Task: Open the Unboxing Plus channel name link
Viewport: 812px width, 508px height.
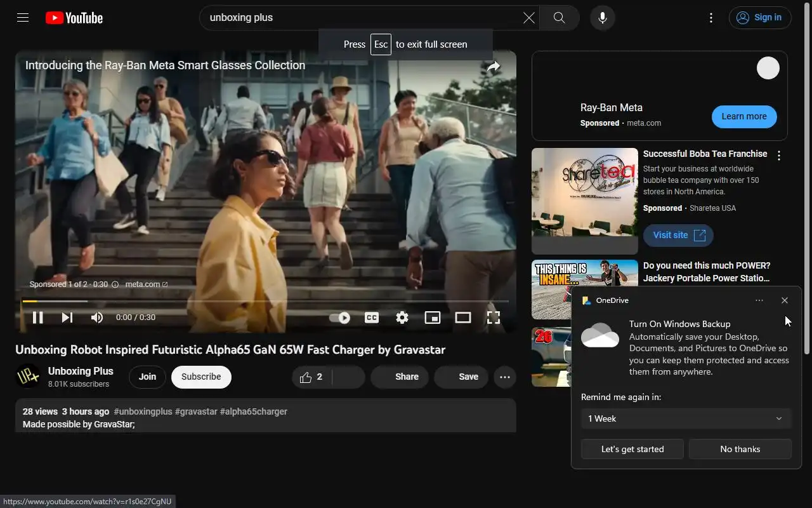Action: pos(81,371)
